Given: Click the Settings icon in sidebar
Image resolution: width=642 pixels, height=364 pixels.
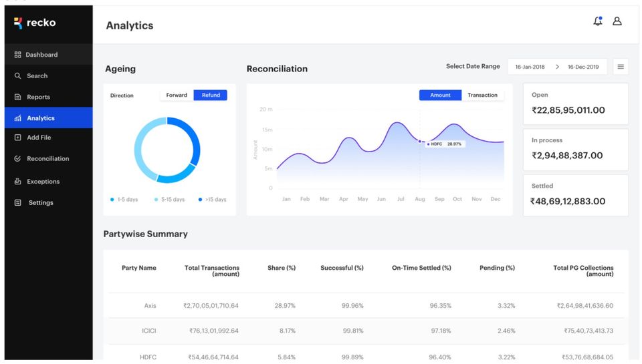Looking at the screenshot, I should point(18,203).
